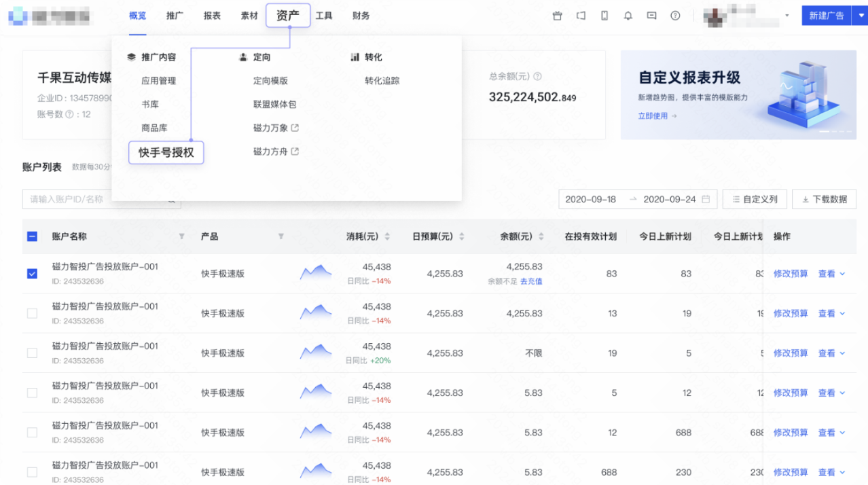Image resolution: width=868 pixels, height=485 pixels.
Task: Expand 查看 dropdown in fourth row
Action: pos(832,393)
